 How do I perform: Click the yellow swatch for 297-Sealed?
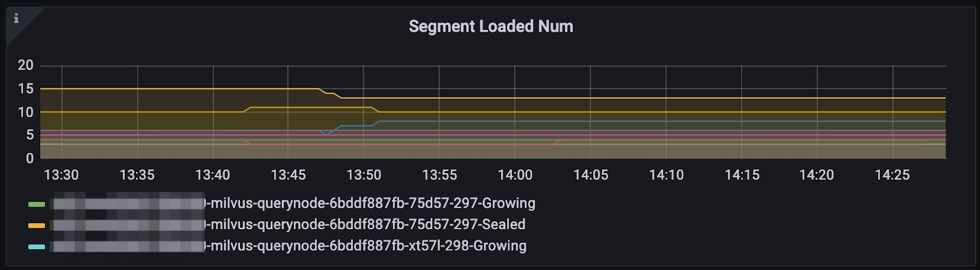[37, 226]
